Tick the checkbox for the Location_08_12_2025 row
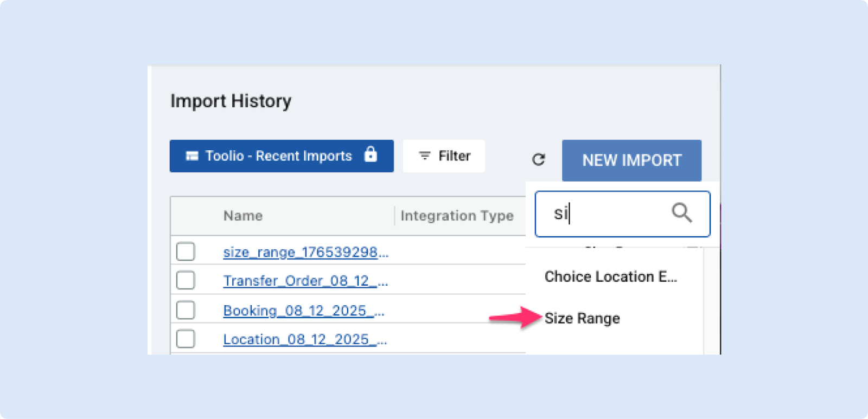 [186, 339]
